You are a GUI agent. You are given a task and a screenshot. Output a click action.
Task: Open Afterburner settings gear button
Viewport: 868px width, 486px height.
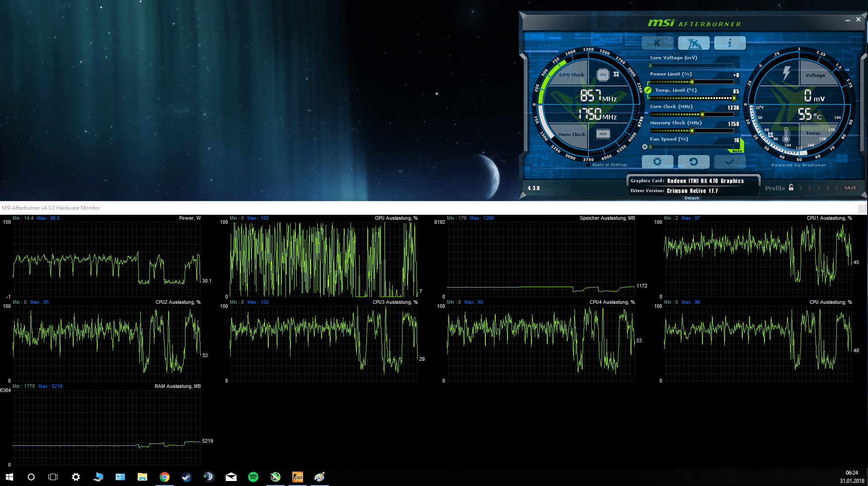(x=657, y=161)
